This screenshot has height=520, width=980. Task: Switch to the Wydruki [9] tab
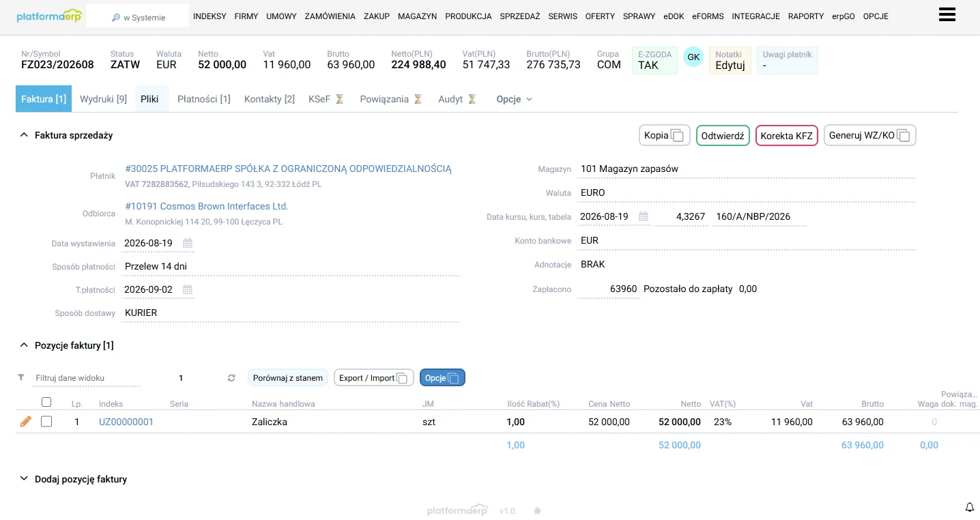point(103,99)
